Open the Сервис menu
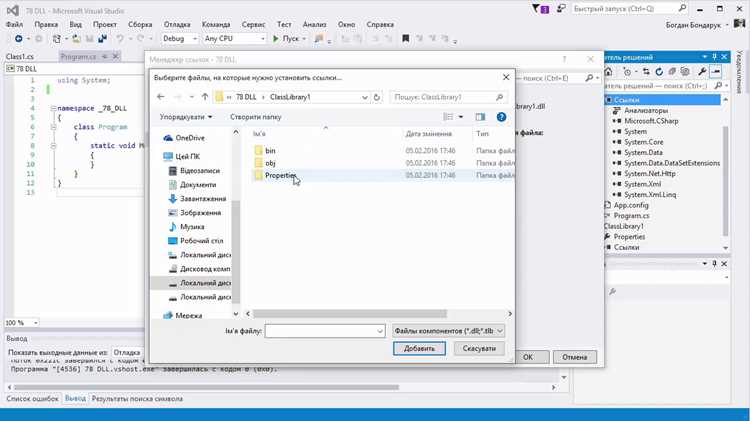The height and width of the screenshot is (421, 750). 253,24
